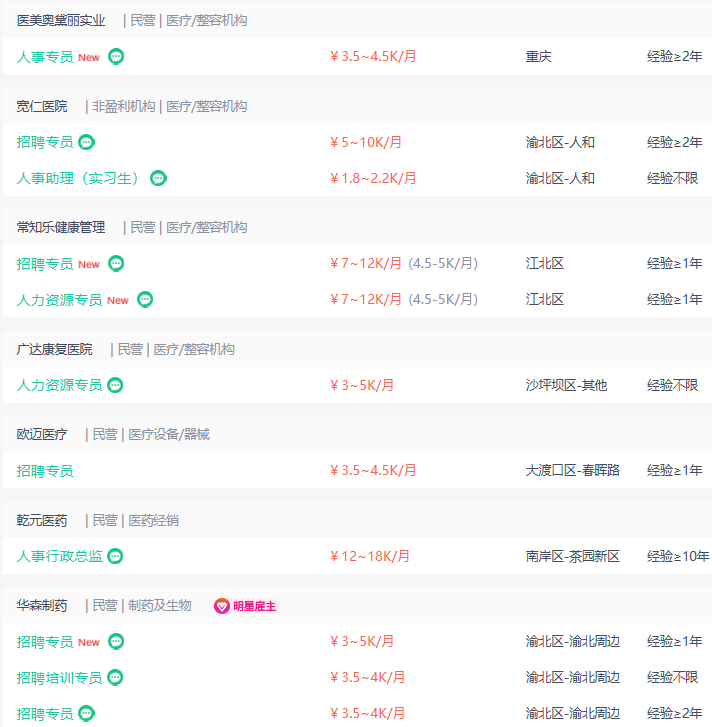Viewport: 712px width, 727px height.
Task: Click chat icon beside 广达康复医院 人力资源专员
Action: point(116,385)
